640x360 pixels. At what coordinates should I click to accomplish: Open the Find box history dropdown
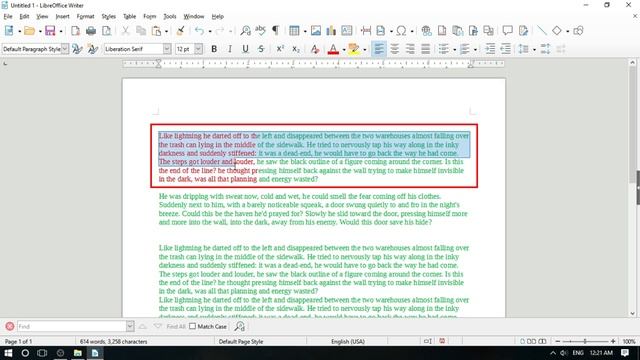[x=130, y=326]
